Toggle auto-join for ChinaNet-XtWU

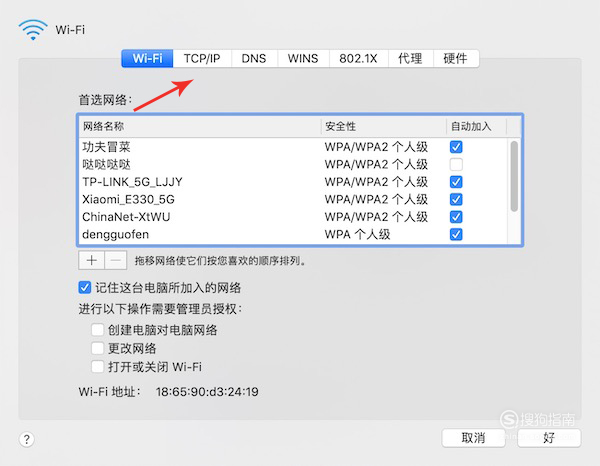tap(456, 217)
